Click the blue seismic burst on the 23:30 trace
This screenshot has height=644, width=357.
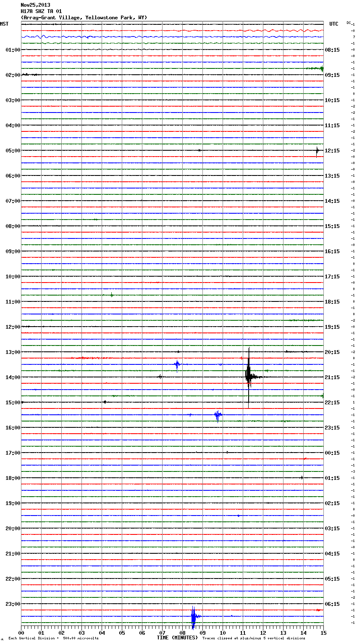[x=194, y=617]
